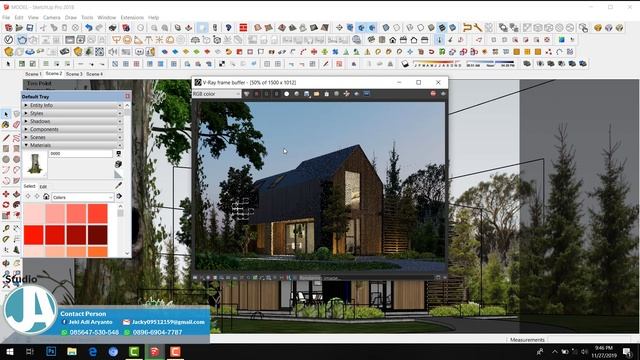Click Create Material icon in Materials panel
The height and width of the screenshot is (360, 640).
(x=118, y=164)
